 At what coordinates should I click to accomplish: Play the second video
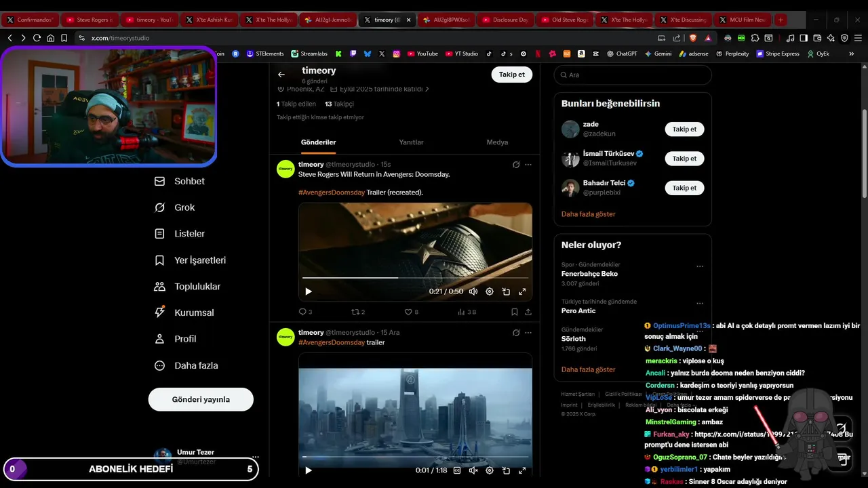[x=309, y=470]
